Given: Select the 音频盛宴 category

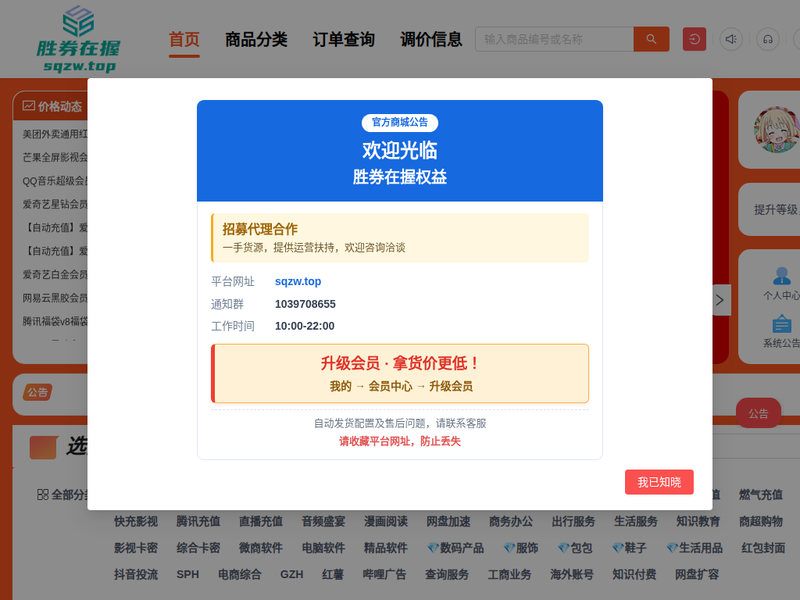Looking at the screenshot, I should pyautogui.click(x=323, y=521).
